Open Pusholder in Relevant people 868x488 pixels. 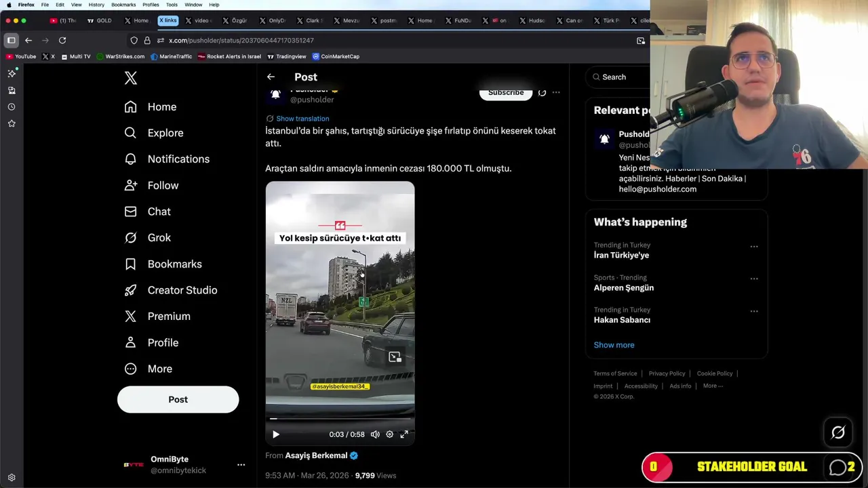[x=634, y=134]
